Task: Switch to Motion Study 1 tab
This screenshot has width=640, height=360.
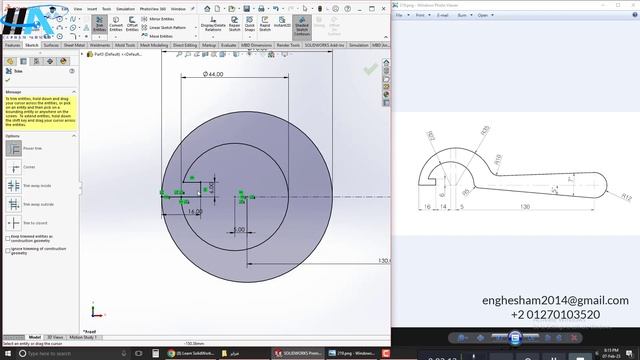Action: pyautogui.click(x=83, y=337)
